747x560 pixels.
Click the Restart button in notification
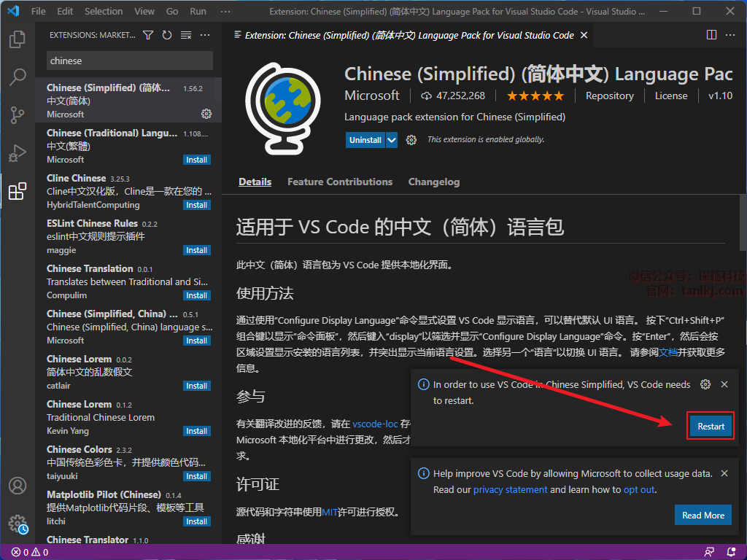point(711,427)
